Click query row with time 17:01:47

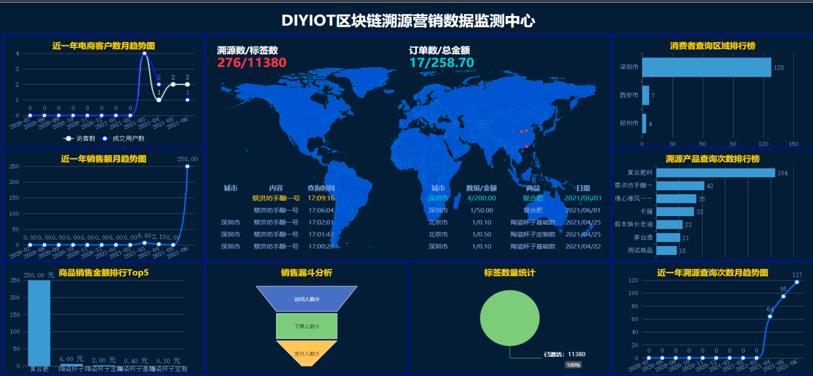[278, 234]
